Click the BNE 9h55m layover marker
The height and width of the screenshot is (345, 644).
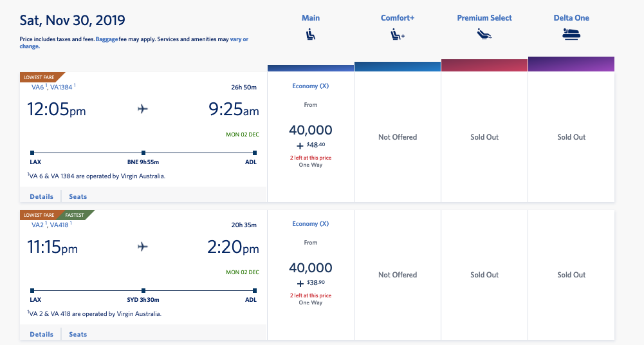point(143,153)
